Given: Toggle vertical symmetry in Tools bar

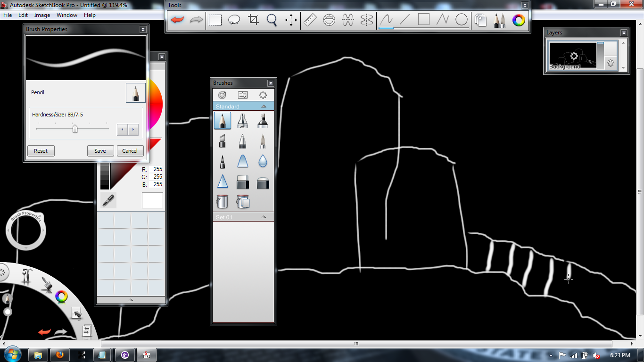Looking at the screenshot, I should pyautogui.click(x=367, y=20).
